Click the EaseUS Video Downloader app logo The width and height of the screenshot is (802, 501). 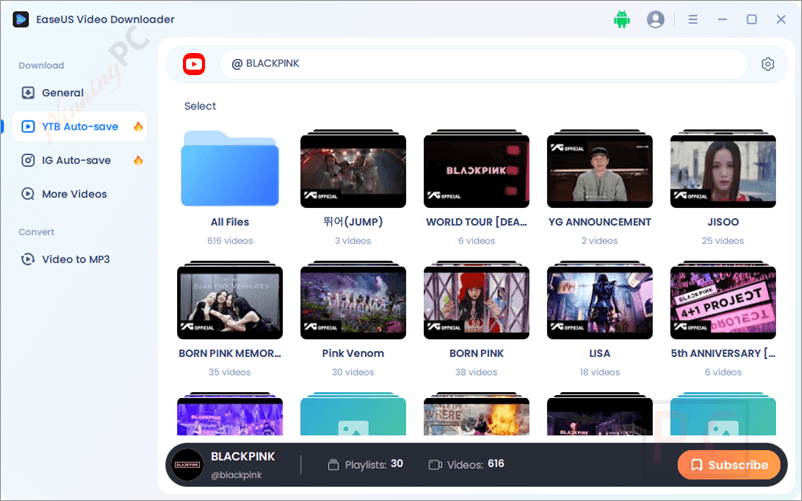click(x=20, y=19)
